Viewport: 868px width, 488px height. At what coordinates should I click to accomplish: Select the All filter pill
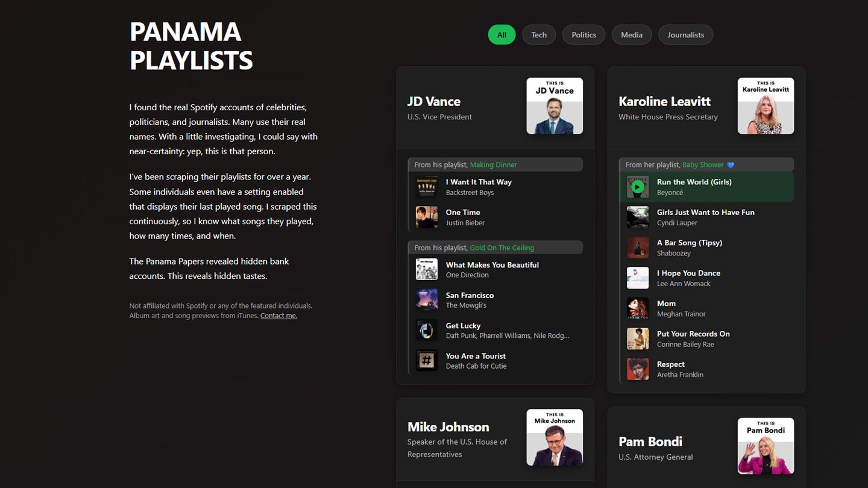click(x=502, y=35)
